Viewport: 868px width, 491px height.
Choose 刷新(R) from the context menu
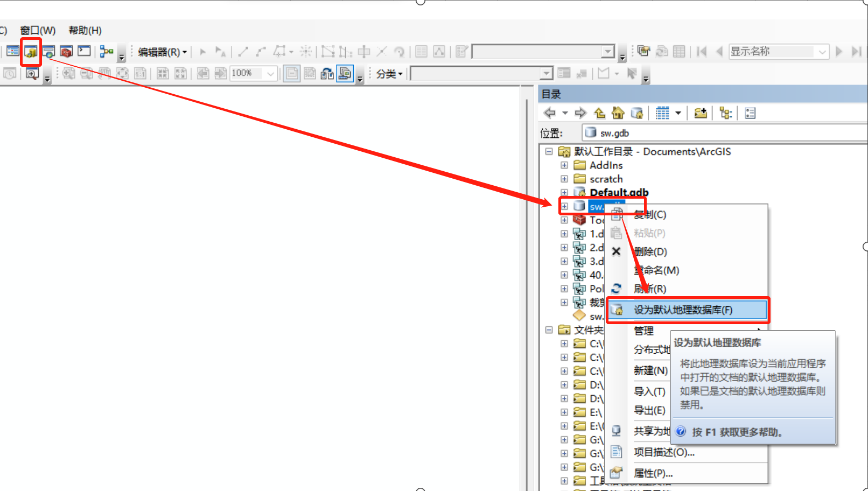[687, 289]
